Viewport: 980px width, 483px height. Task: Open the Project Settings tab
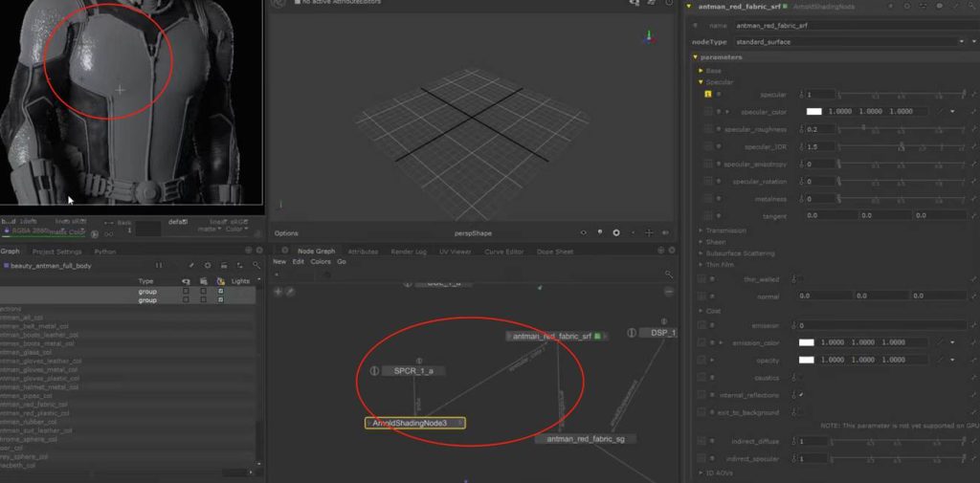[x=56, y=252]
